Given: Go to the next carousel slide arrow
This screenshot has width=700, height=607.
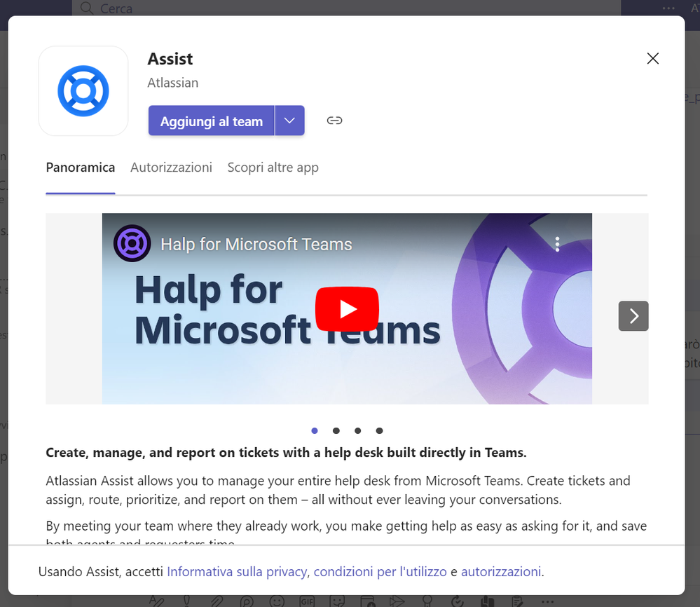Looking at the screenshot, I should [633, 316].
